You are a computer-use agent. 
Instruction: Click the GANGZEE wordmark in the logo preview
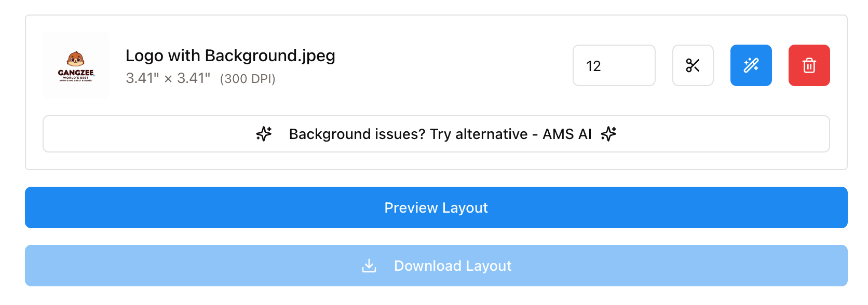coord(76,73)
